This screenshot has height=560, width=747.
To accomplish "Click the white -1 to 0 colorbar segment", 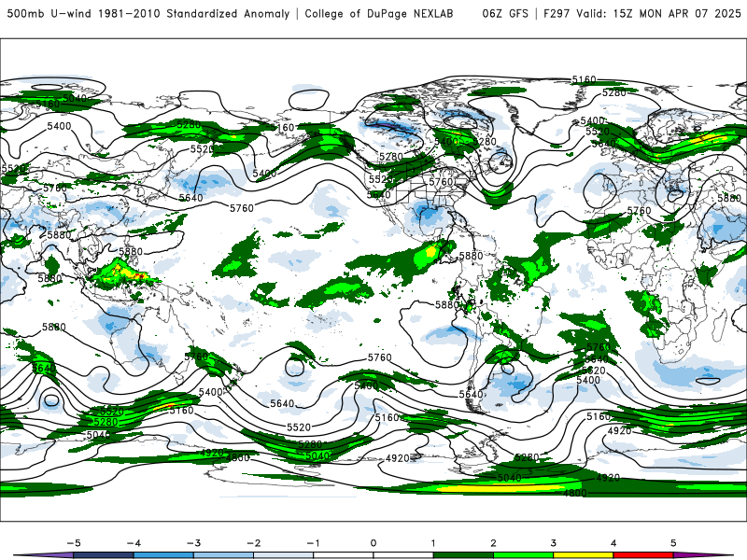I will [x=344, y=555].
